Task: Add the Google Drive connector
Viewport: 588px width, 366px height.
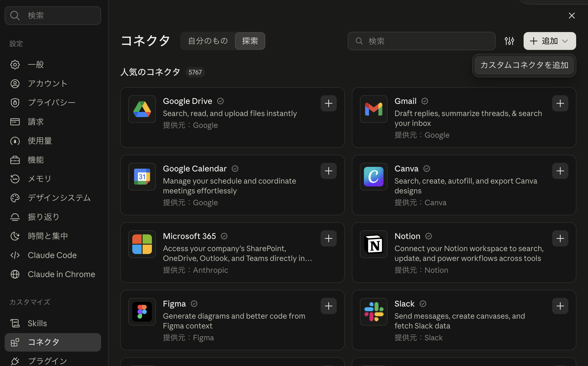Action: tap(328, 103)
